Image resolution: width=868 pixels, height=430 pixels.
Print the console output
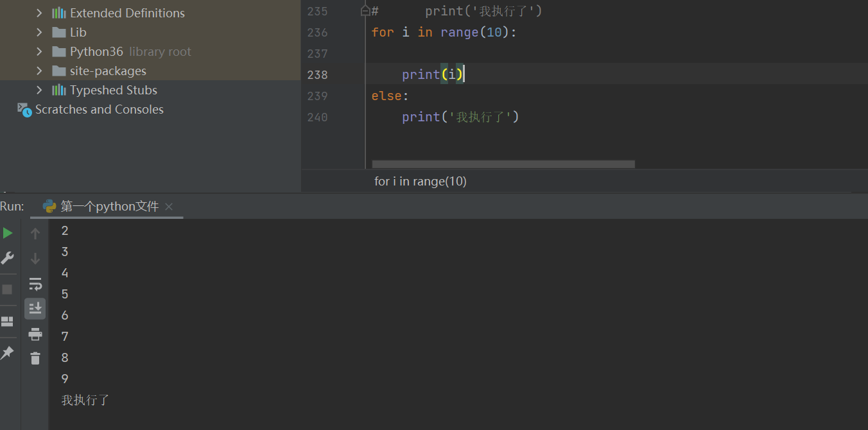coord(35,334)
